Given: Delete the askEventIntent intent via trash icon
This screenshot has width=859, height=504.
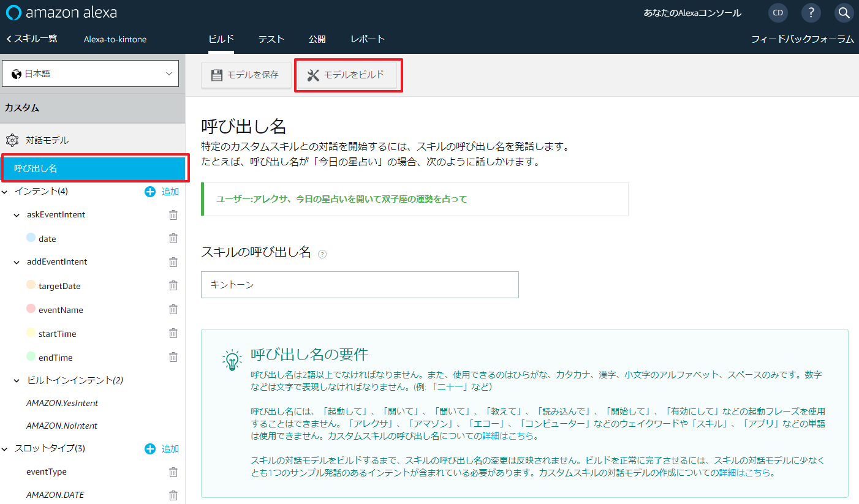Looking at the screenshot, I should [173, 215].
